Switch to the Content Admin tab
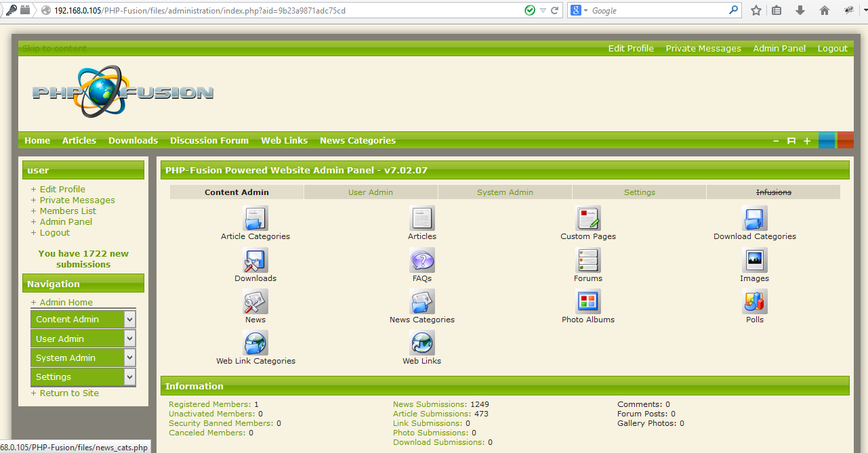Viewport: 868px width, 453px height. click(237, 192)
